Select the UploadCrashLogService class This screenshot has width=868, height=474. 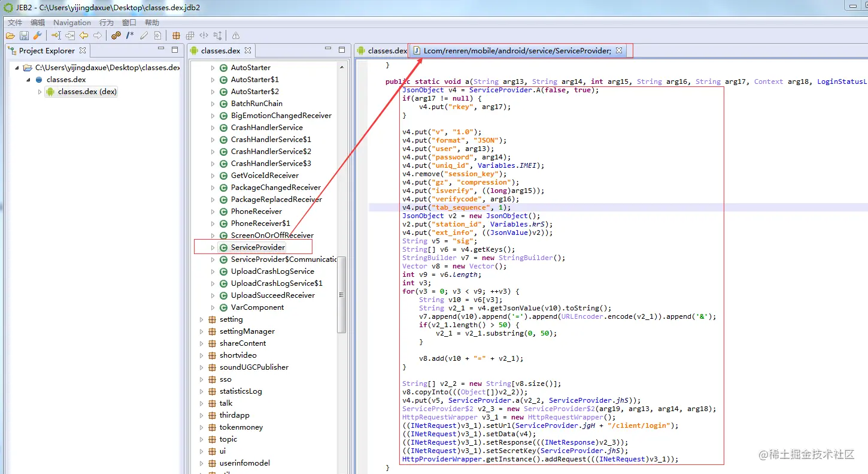pyautogui.click(x=272, y=271)
